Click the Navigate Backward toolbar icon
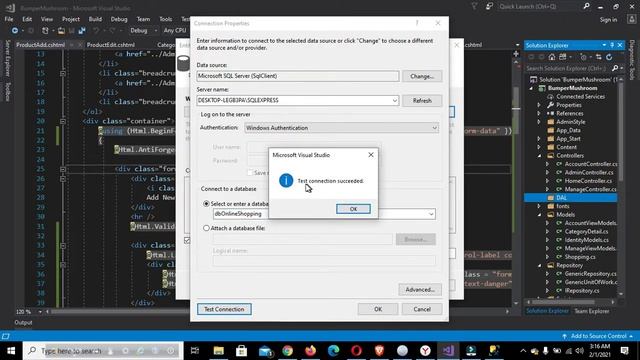 click(15, 31)
